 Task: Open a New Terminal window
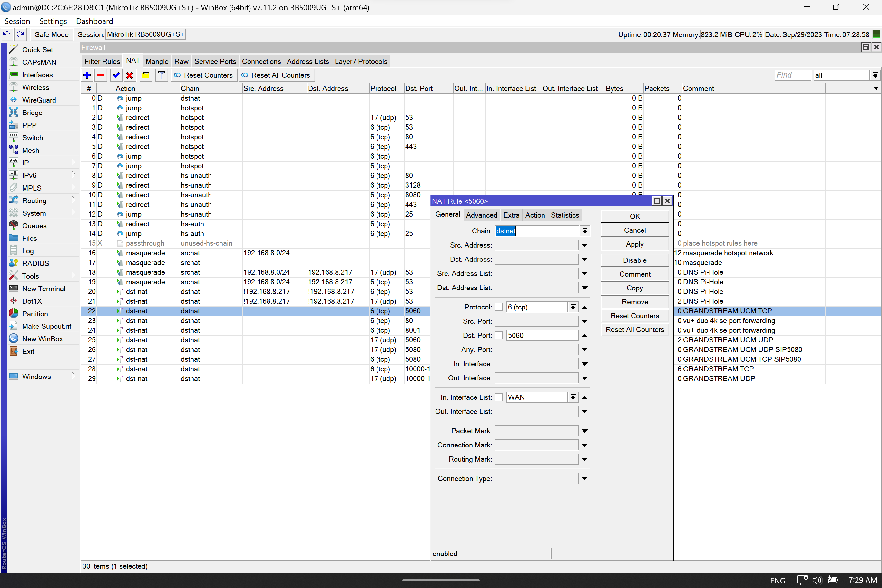pyautogui.click(x=43, y=289)
